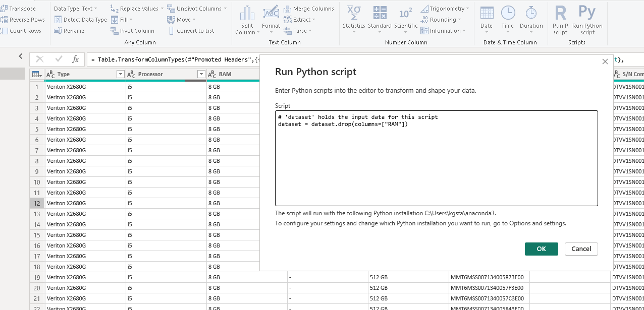This screenshot has height=310, width=644.
Task: Select the Type column header
Action: 85,74
